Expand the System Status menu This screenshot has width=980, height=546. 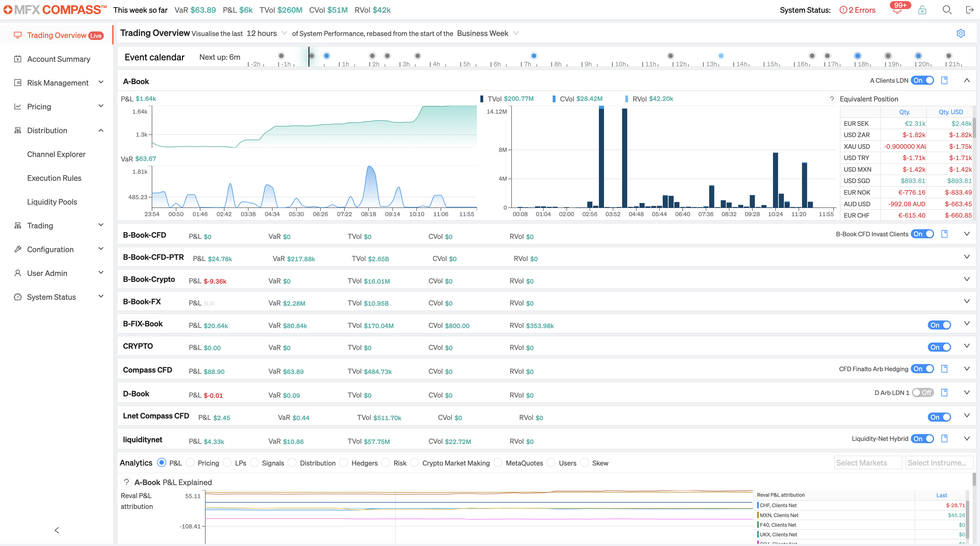click(57, 297)
